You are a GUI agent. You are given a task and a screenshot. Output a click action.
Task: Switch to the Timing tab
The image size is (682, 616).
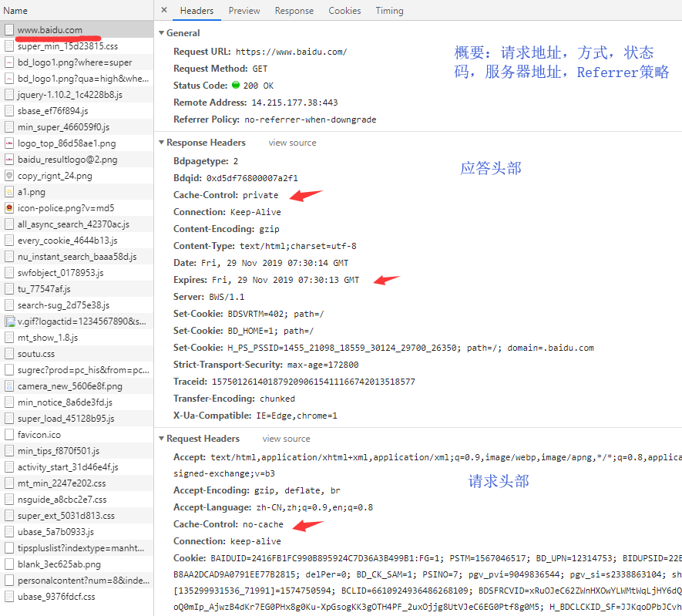tap(389, 11)
